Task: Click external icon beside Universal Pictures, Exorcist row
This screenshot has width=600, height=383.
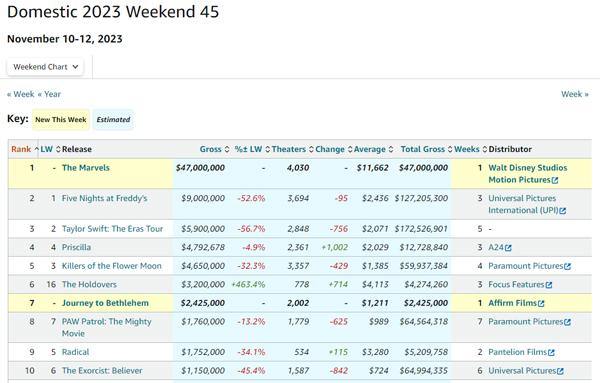Action: coord(560,372)
